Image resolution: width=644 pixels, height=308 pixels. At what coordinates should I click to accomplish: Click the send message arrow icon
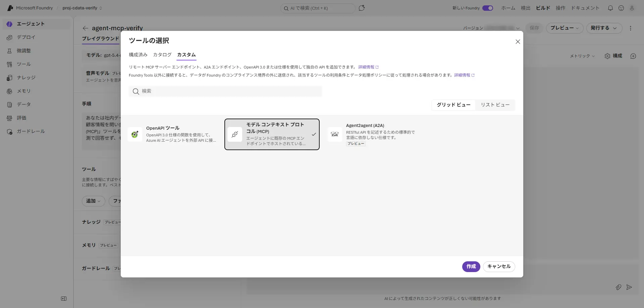[x=629, y=287]
